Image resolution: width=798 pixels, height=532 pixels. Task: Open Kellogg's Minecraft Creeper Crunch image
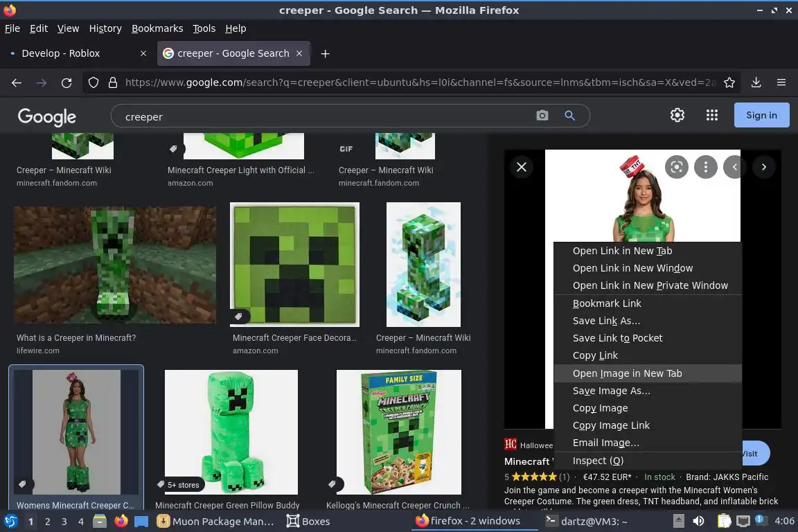click(x=398, y=432)
